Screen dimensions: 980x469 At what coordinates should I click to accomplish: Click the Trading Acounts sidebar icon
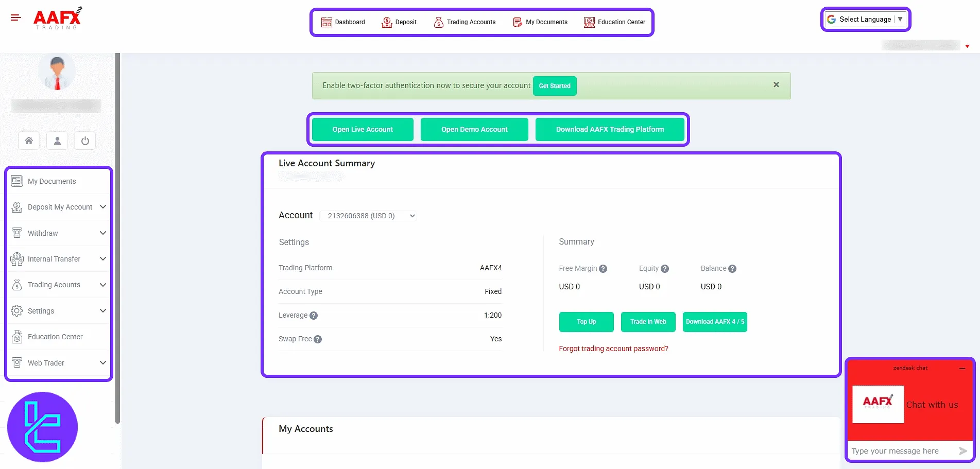click(x=17, y=285)
